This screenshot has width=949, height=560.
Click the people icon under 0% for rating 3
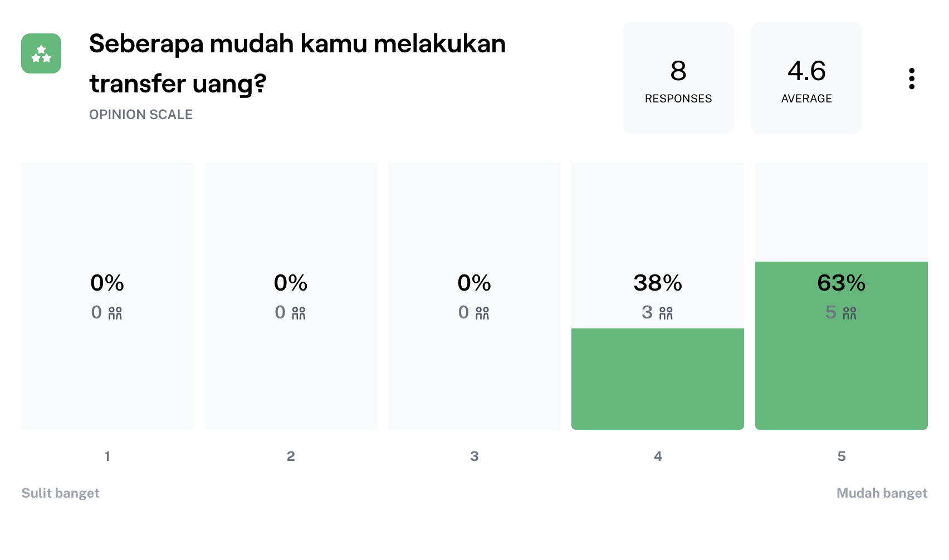click(x=482, y=313)
